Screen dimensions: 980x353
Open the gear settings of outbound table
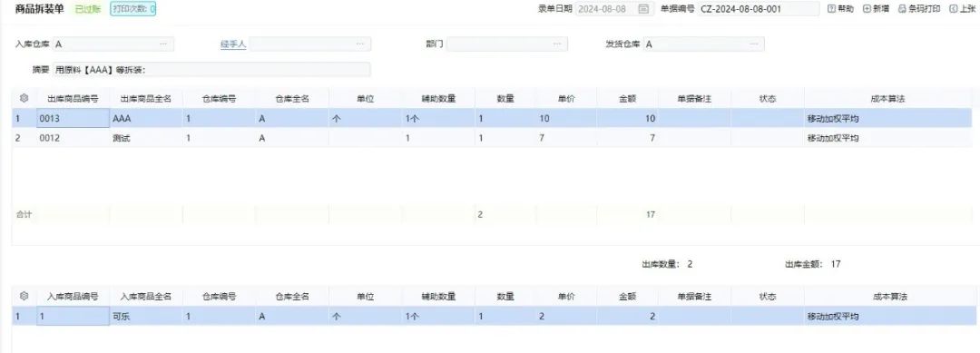tap(24, 98)
